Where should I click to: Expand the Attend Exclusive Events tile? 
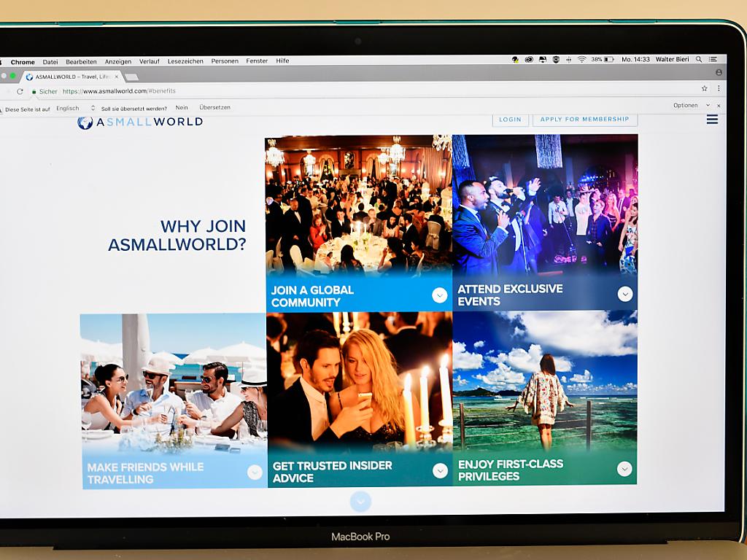[625, 294]
